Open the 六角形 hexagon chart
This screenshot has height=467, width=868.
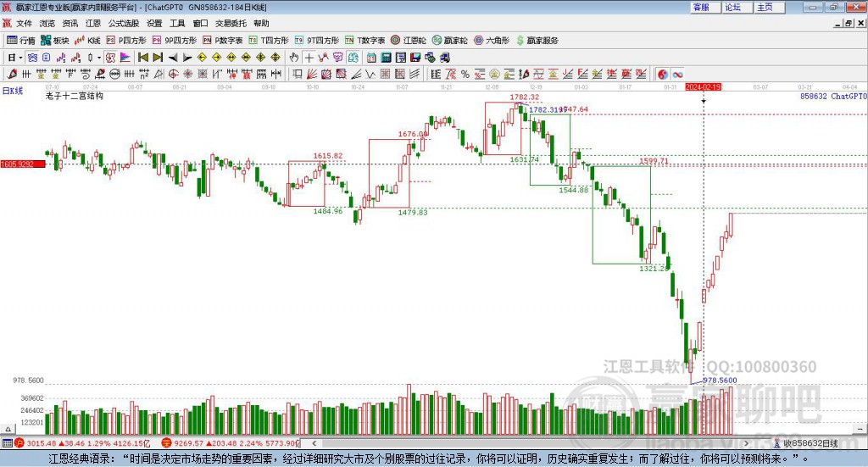click(492, 41)
